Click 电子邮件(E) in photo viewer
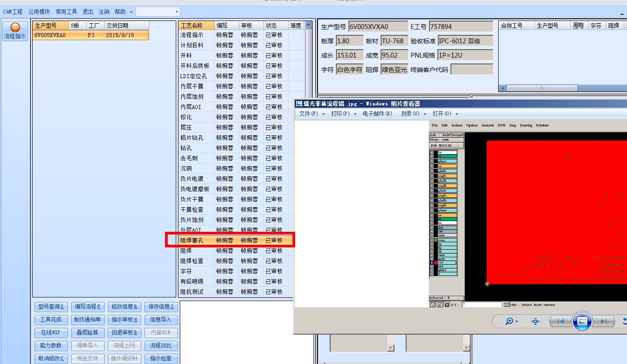Screen dimensions: 627x364 point(377,113)
